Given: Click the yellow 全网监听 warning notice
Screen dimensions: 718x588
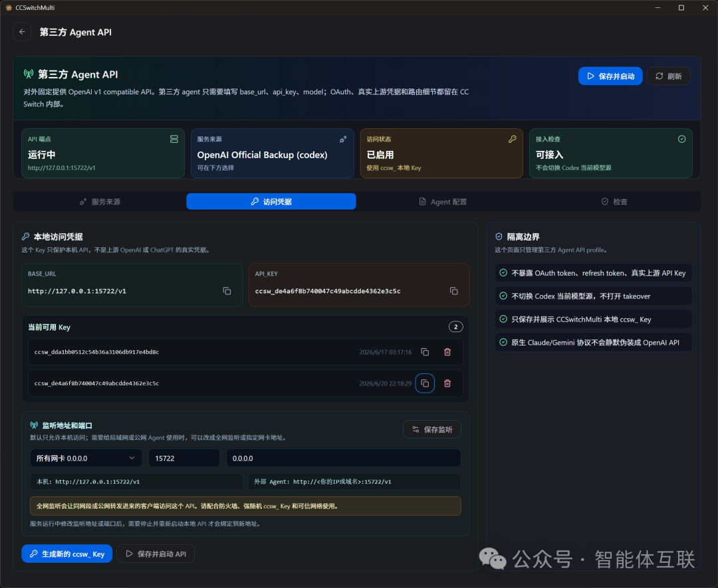Looking at the screenshot, I should [x=245, y=506].
